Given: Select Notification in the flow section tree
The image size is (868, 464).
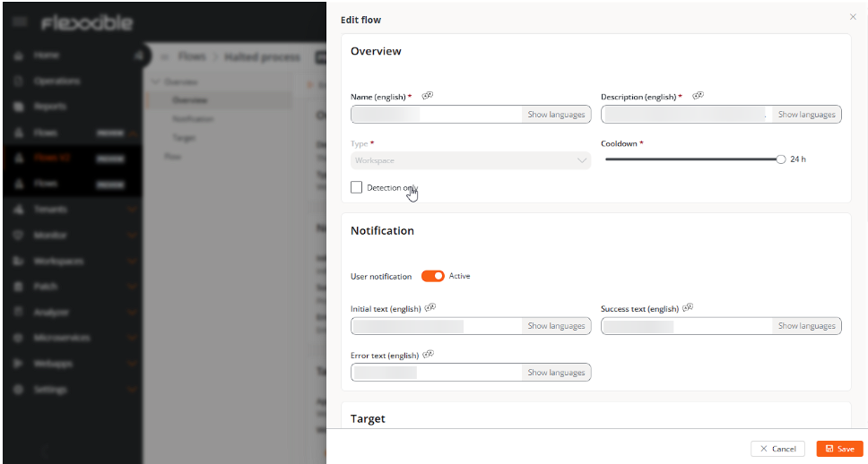Looking at the screenshot, I should 193,119.
